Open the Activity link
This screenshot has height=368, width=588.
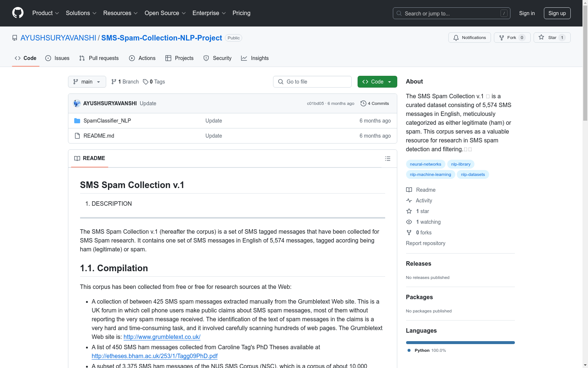pyautogui.click(x=419, y=201)
